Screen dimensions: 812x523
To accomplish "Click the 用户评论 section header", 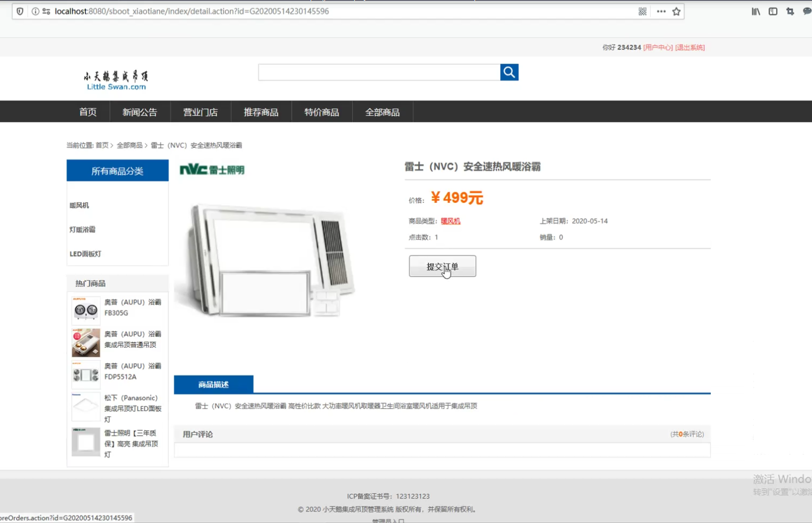I will pyautogui.click(x=198, y=434).
